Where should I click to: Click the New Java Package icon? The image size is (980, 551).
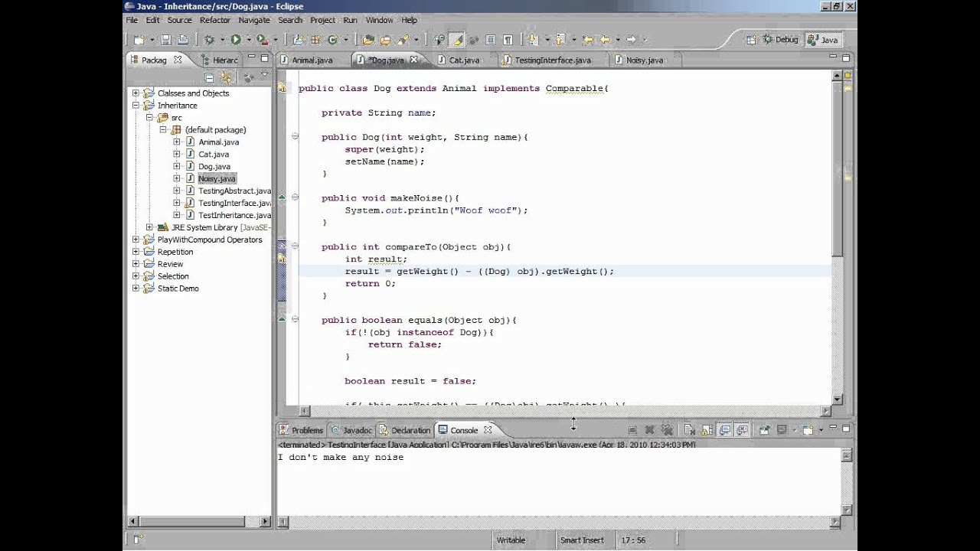[315, 40]
